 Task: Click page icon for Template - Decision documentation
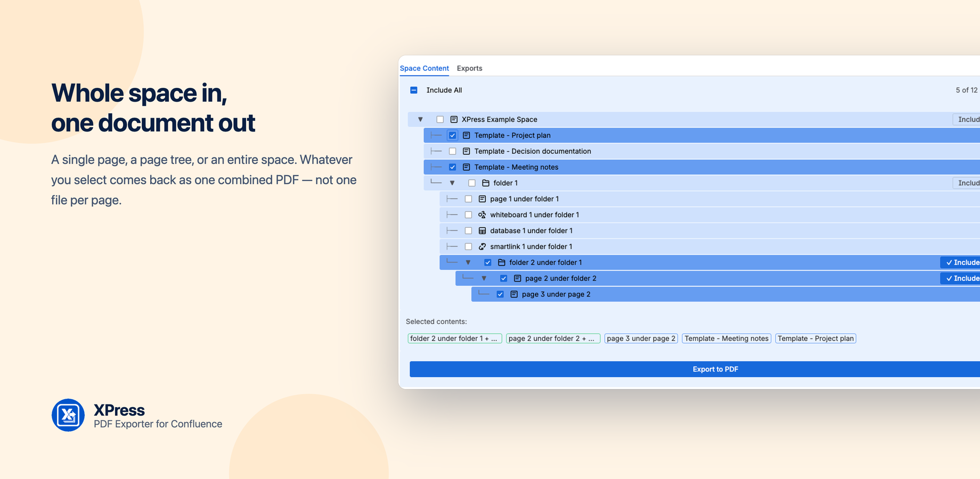[467, 151]
